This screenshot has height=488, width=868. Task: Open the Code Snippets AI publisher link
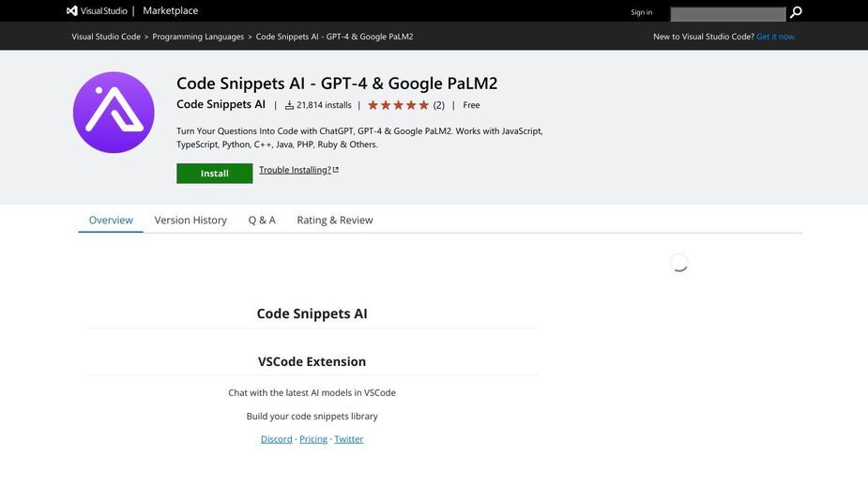[221, 104]
